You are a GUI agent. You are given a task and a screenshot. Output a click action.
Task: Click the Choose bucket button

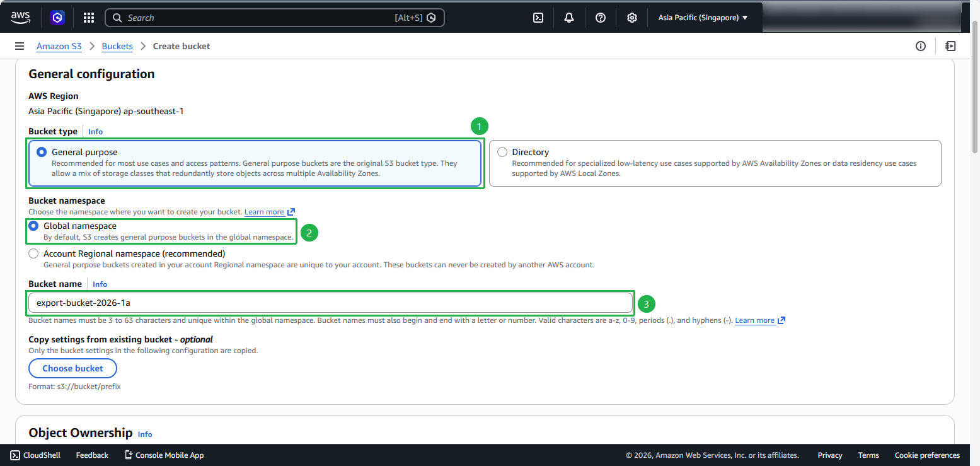(x=73, y=368)
